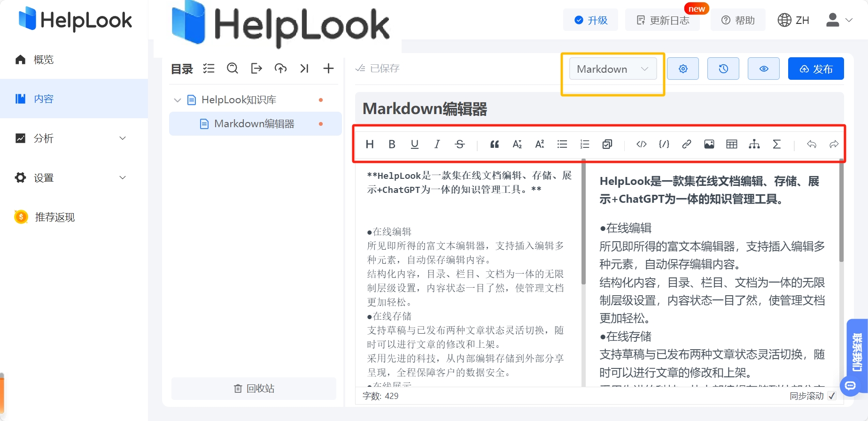Viewport: 868px width, 421px height.
Task: Insert a table
Action: pos(732,144)
